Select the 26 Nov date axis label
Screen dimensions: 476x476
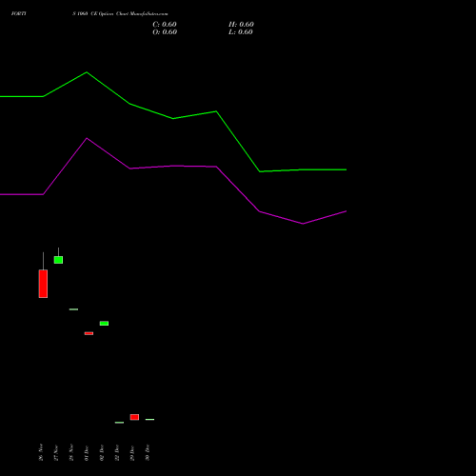[41, 452]
